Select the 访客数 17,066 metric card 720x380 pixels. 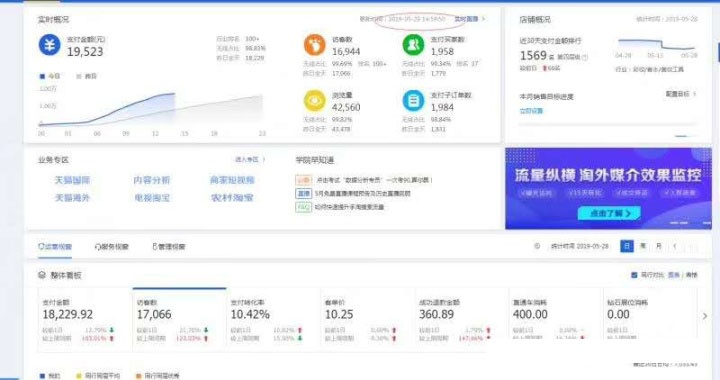(x=179, y=320)
